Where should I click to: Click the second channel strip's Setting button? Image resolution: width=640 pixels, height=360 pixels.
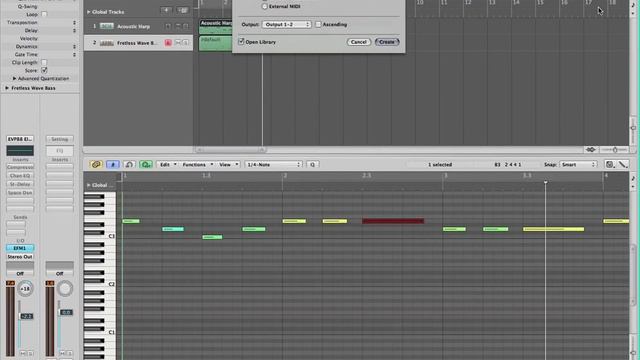[x=60, y=139]
